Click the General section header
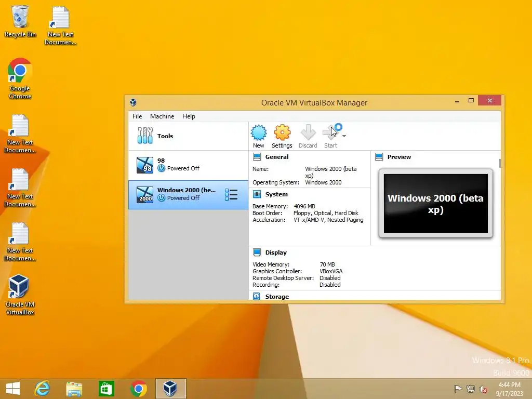Image resolution: width=532 pixels, height=399 pixels. coord(277,157)
